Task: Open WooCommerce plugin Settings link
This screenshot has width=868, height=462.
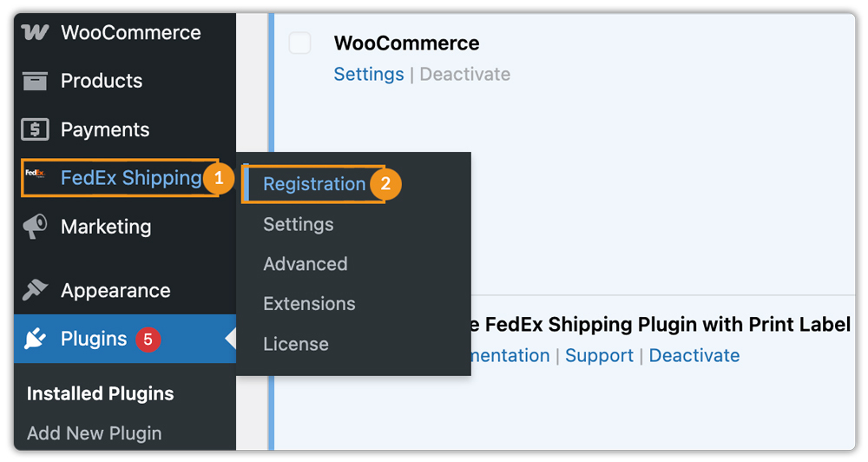Action: tap(369, 74)
